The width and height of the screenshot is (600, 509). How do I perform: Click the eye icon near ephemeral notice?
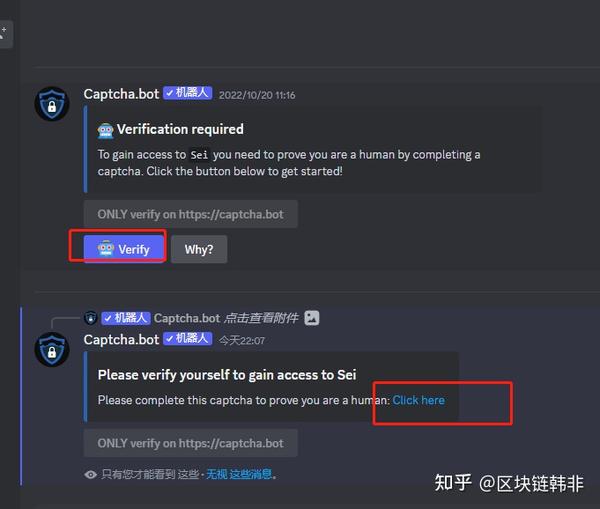(x=91, y=475)
